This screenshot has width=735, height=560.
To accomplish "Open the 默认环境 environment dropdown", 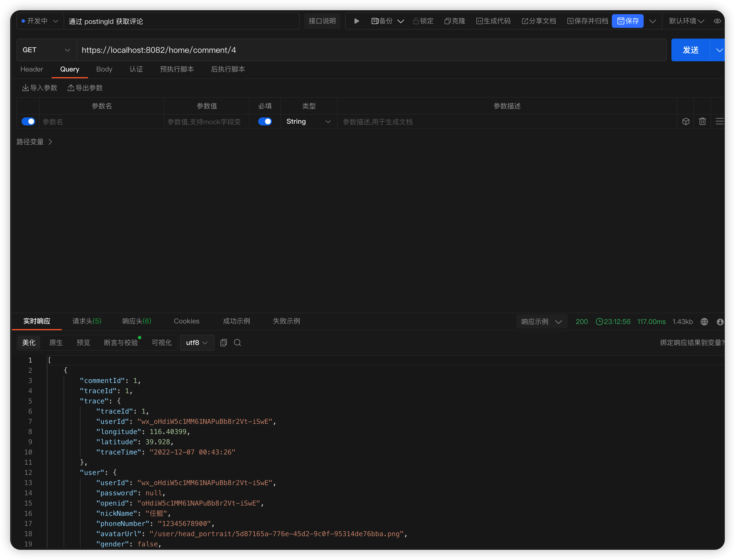I will (687, 21).
